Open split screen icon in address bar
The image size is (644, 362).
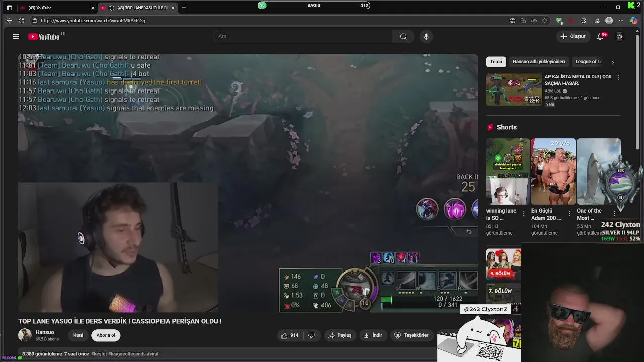click(x=523, y=21)
